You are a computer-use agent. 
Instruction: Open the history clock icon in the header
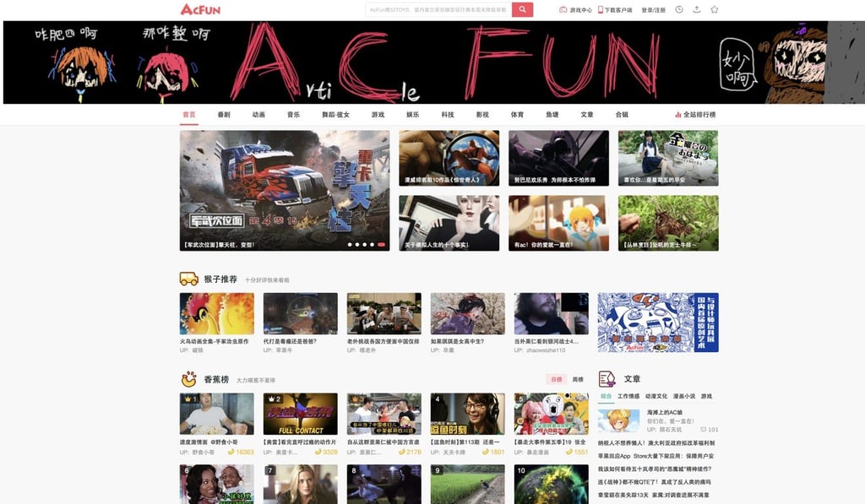pyautogui.click(x=677, y=10)
